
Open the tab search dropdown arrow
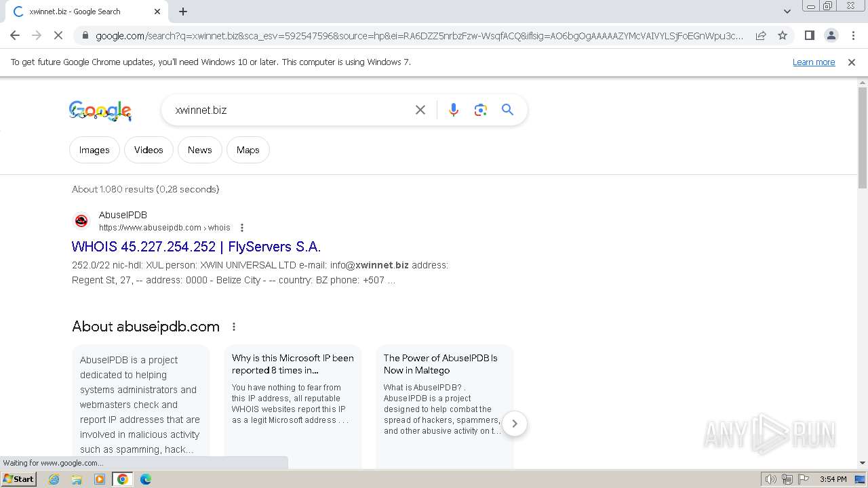787,12
